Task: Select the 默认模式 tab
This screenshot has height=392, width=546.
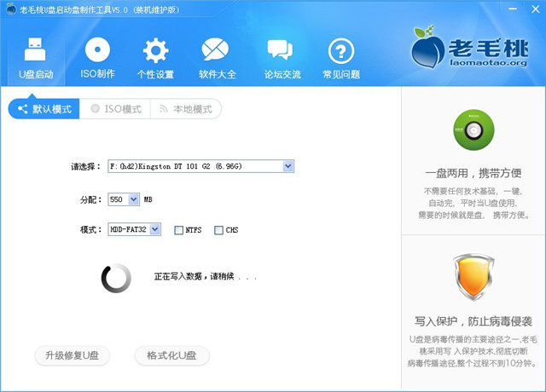Action: 44,109
